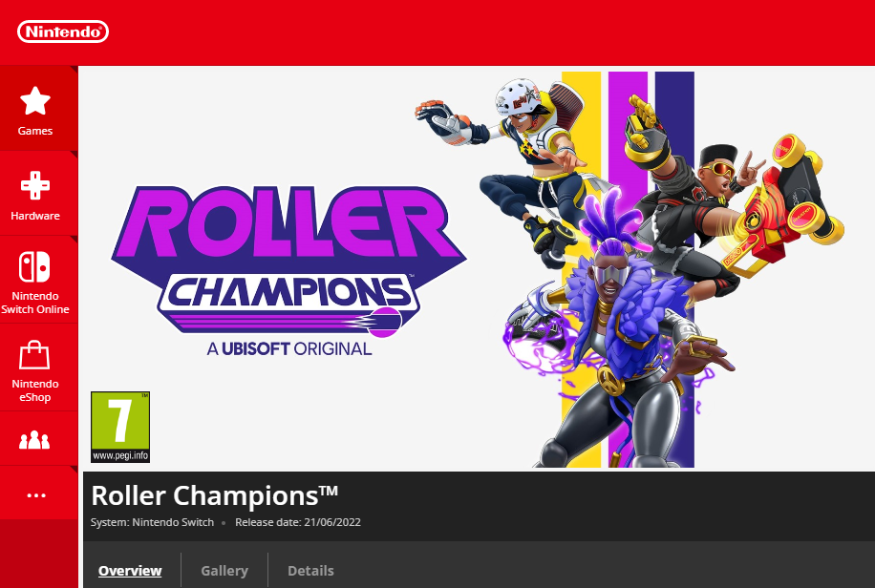Click the skater characters artwork
The width and height of the screenshot is (875, 588).
(x=630, y=269)
